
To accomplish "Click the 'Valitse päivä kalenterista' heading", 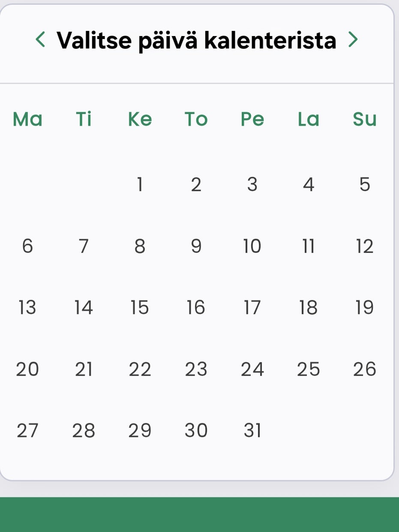I will coord(196,40).
